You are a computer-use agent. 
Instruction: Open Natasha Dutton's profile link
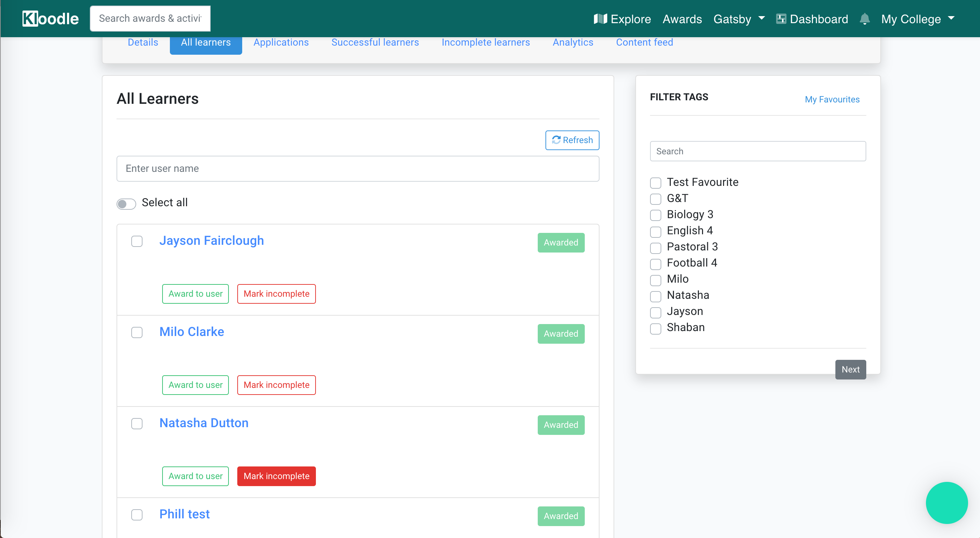click(204, 423)
